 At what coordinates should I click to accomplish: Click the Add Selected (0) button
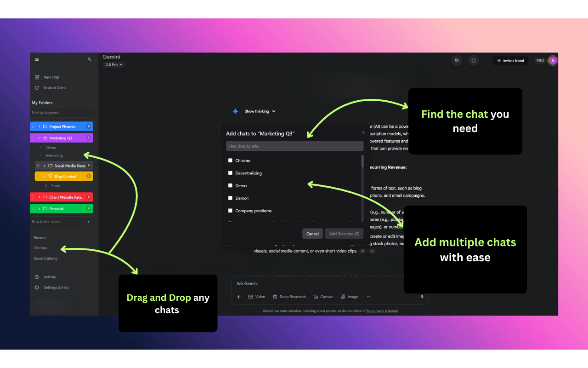click(344, 234)
